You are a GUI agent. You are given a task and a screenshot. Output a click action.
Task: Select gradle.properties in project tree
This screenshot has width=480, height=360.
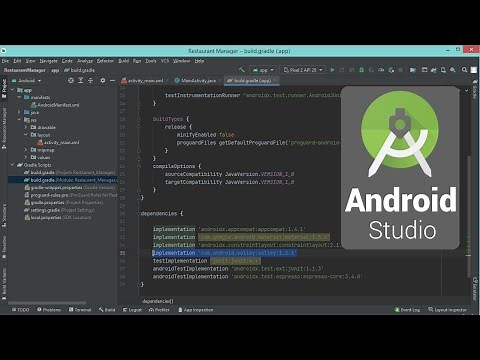click(x=64, y=202)
